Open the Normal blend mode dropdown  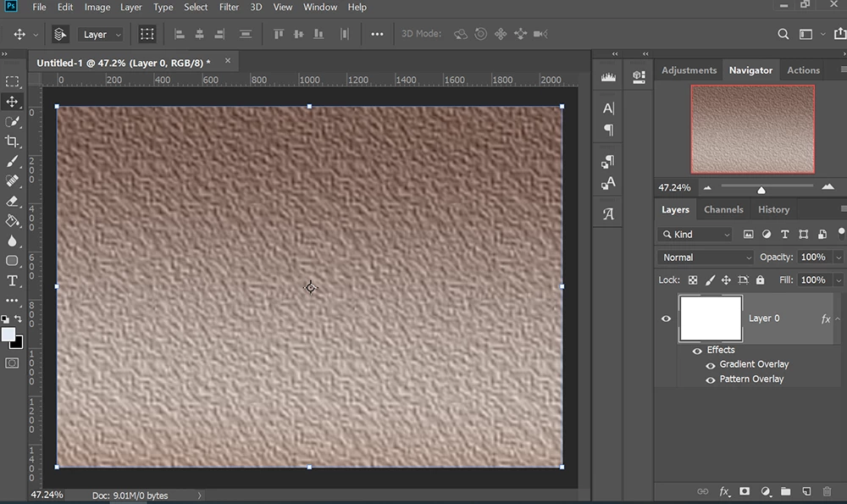click(705, 258)
